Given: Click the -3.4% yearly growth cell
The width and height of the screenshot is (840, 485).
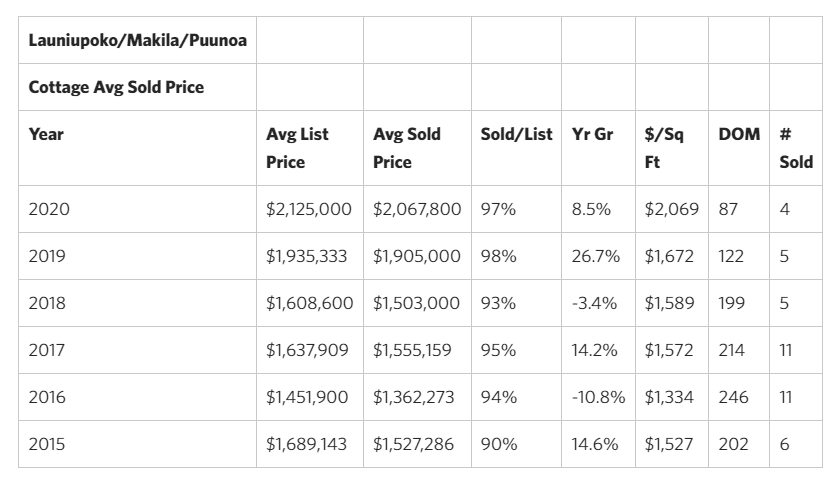Looking at the screenshot, I should click(592, 303).
